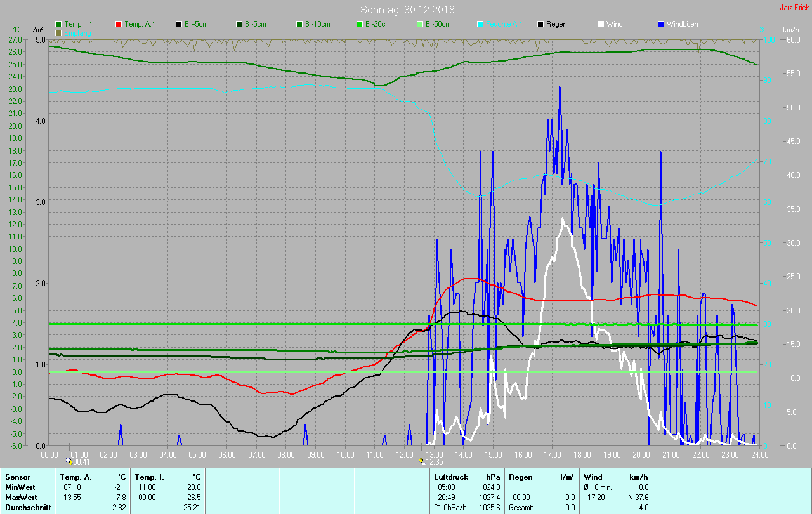812x514 pixels.
Task: Click the cyan legend swatch in top row
Action: [x=480, y=24]
